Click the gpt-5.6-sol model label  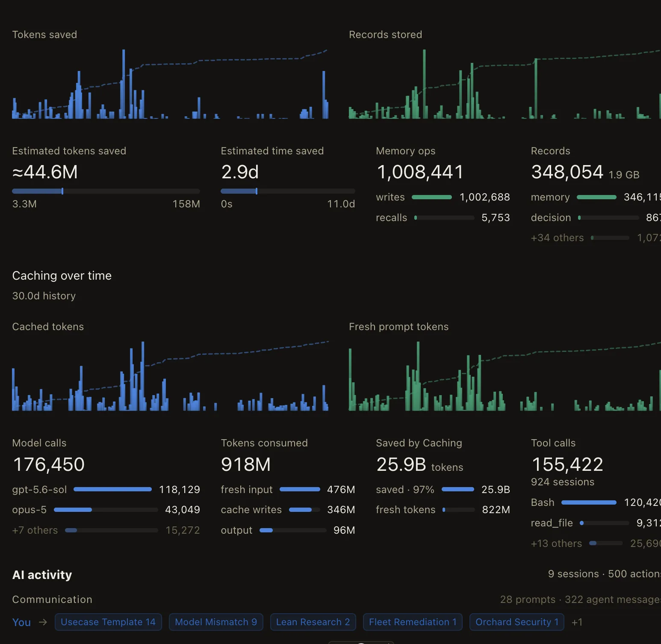(x=40, y=490)
